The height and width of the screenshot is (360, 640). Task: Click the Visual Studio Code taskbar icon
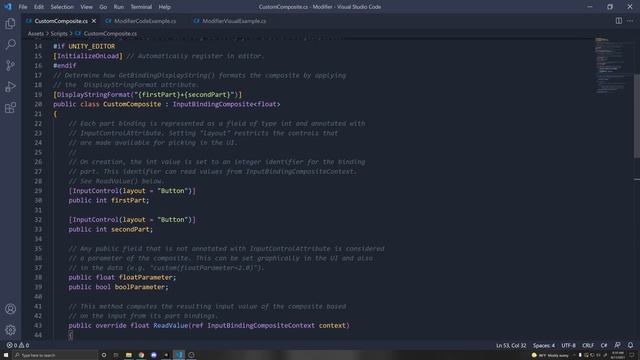179,355
